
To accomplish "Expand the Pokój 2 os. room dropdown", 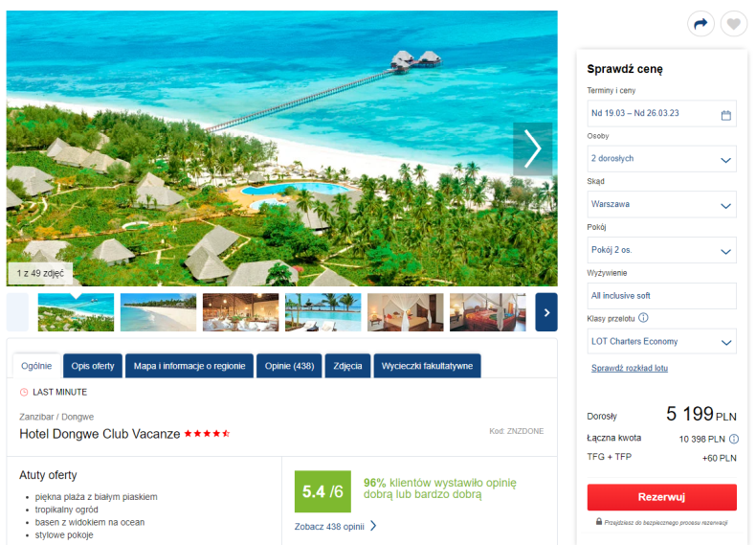I will 661,250.
